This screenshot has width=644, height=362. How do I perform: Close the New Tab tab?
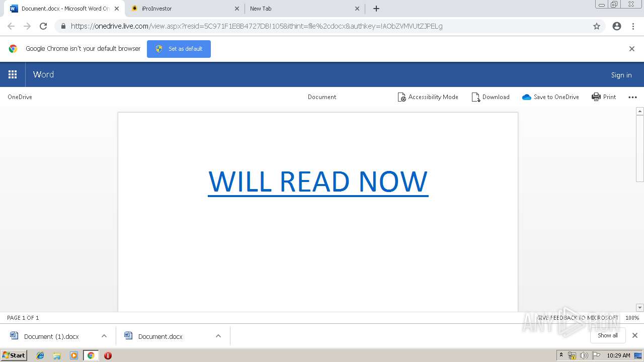point(357,9)
